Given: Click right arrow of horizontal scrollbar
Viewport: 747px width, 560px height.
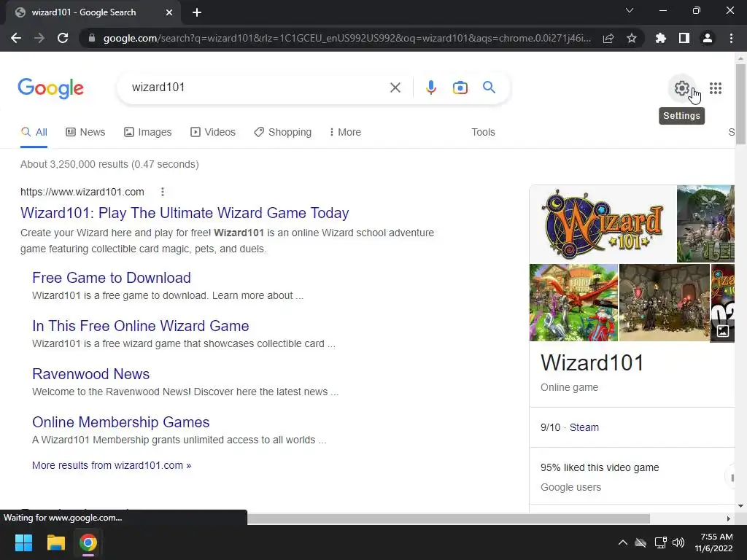Looking at the screenshot, I should tap(729, 518).
